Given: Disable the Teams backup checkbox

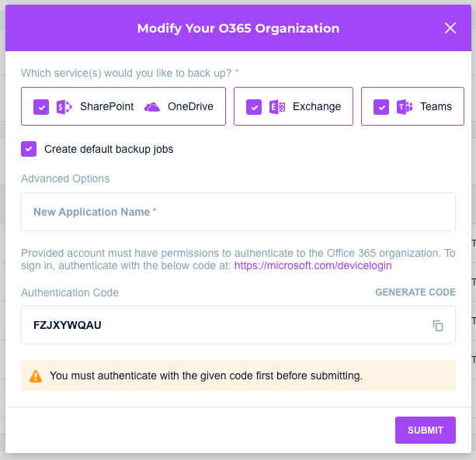Looking at the screenshot, I should 381,107.
